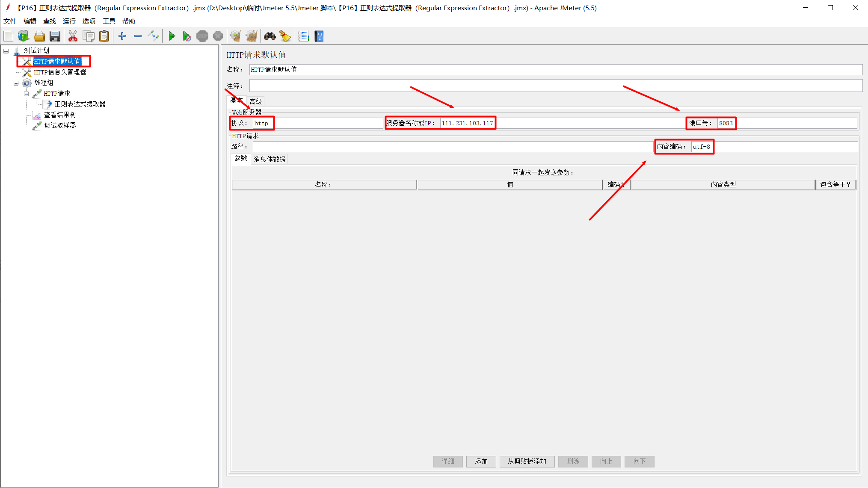The image size is (868, 488).
Task: Save the test plan with floppy disk icon
Action: click(x=55, y=36)
